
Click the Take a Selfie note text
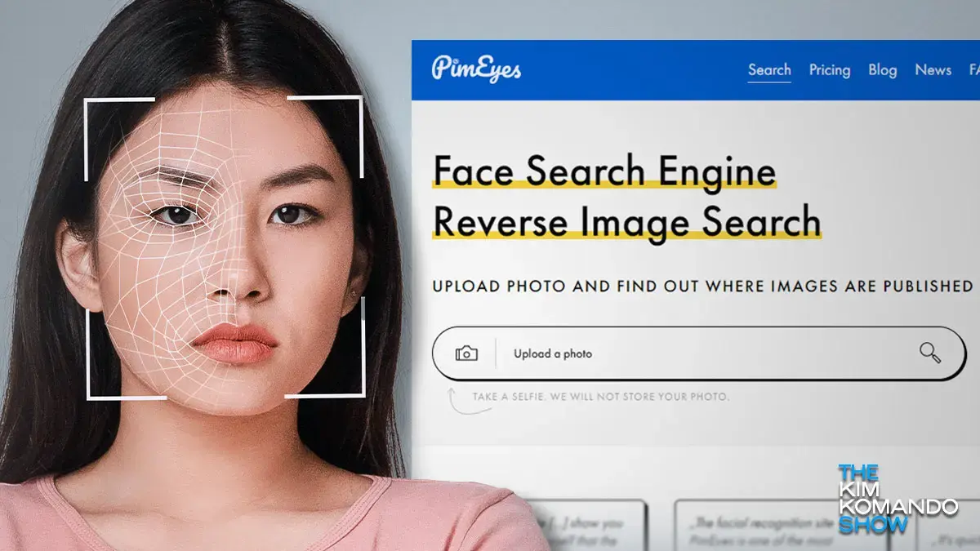click(600, 398)
